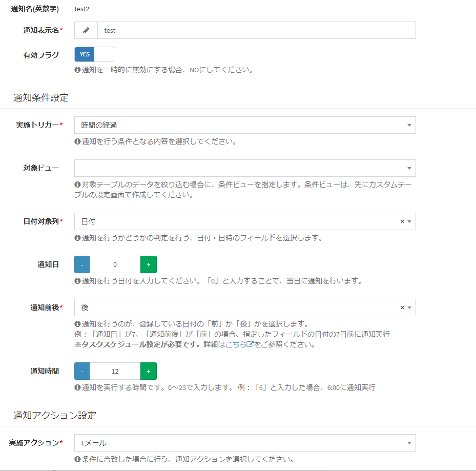This screenshot has height=471, width=476.
Task: Clear the 通知前後 selection with the x
Action: click(402, 308)
